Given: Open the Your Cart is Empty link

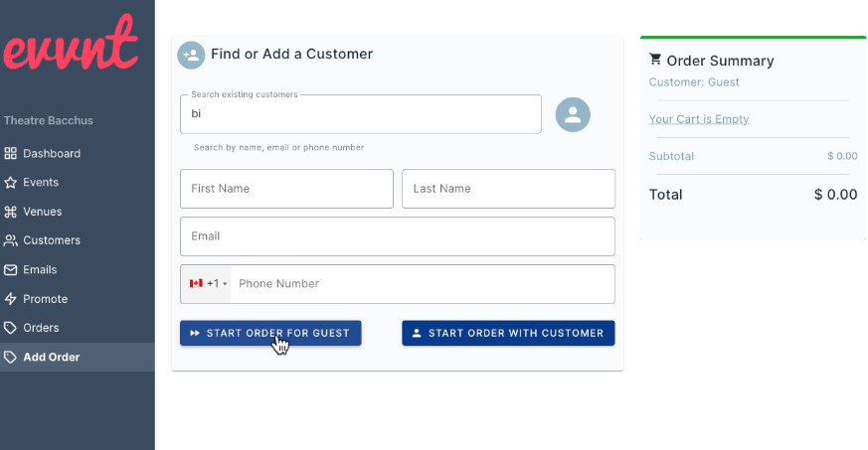Looking at the screenshot, I should tap(699, 119).
